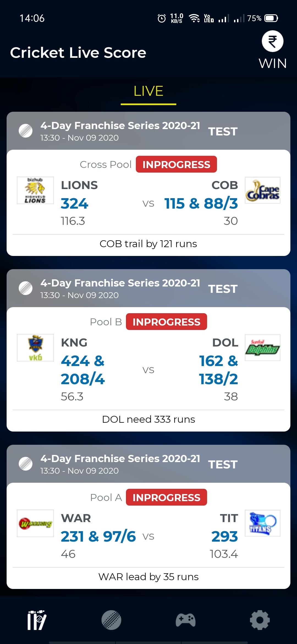This screenshot has height=644, width=297.
Task: Open the games controller tab
Action: tap(186, 620)
